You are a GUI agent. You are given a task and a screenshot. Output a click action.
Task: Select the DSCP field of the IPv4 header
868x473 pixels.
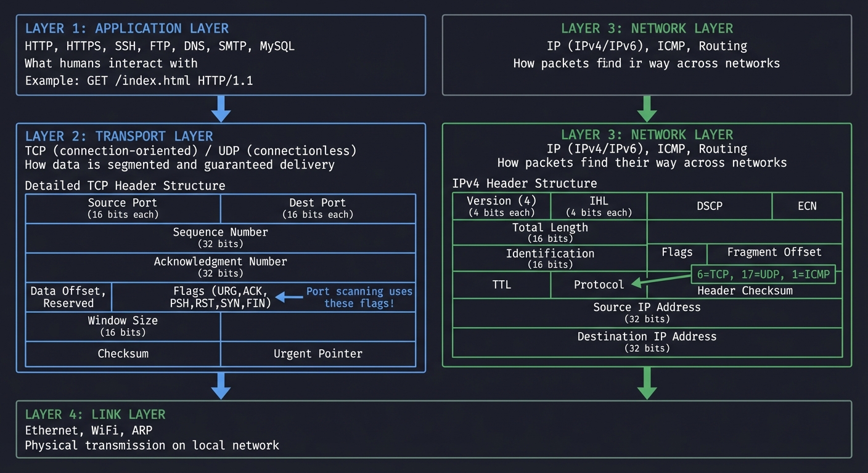[x=710, y=206]
